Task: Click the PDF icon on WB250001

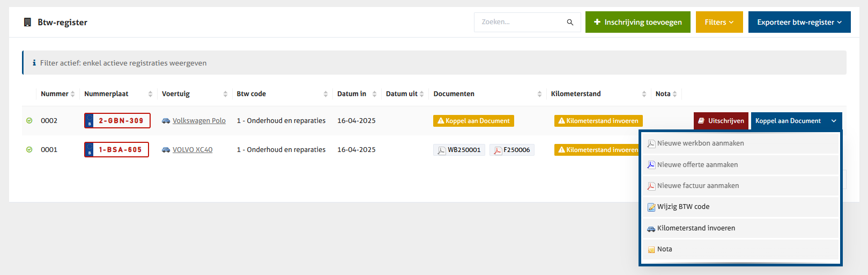Action: (441, 150)
